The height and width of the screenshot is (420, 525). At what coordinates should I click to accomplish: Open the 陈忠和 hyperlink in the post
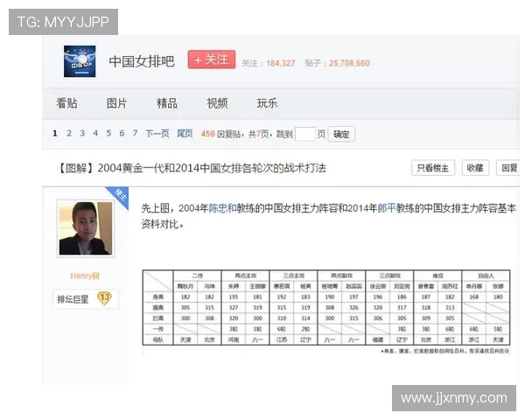pos(222,208)
